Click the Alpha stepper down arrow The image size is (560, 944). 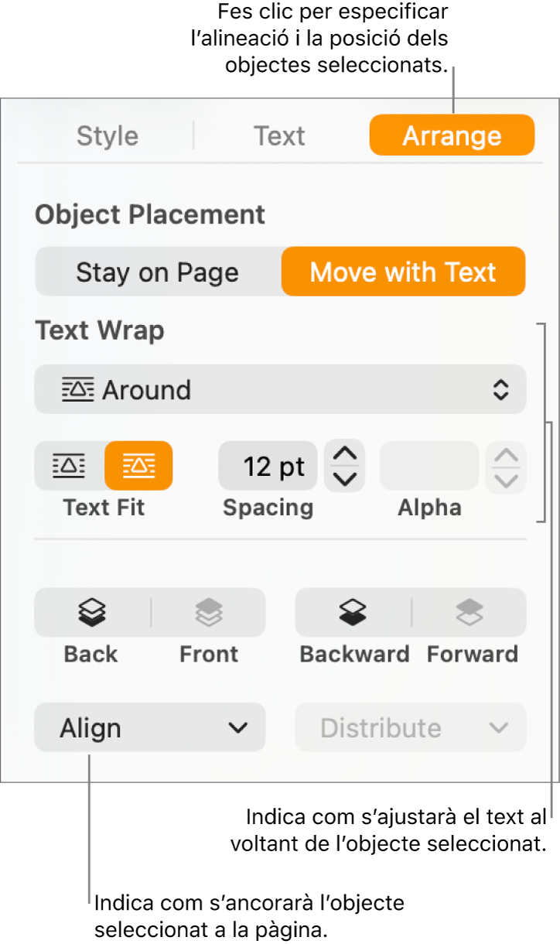(506, 480)
